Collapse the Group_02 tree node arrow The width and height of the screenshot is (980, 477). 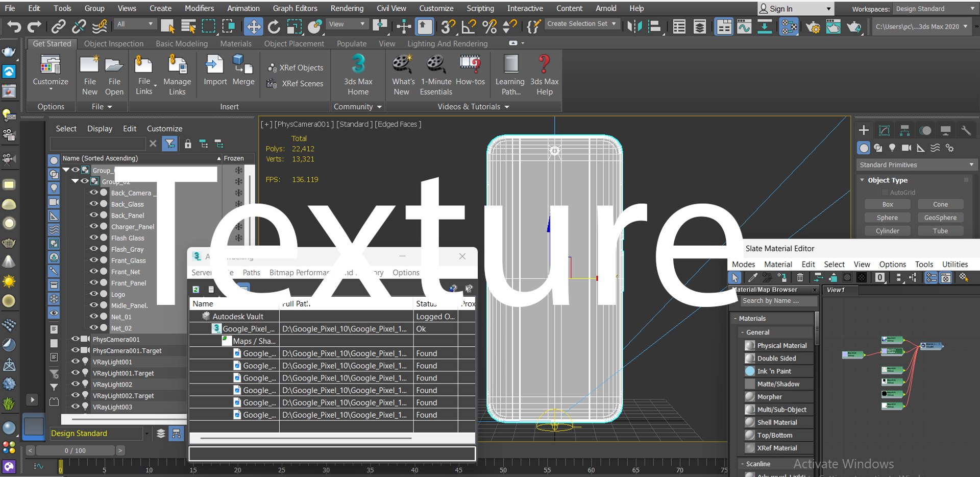point(76,181)
